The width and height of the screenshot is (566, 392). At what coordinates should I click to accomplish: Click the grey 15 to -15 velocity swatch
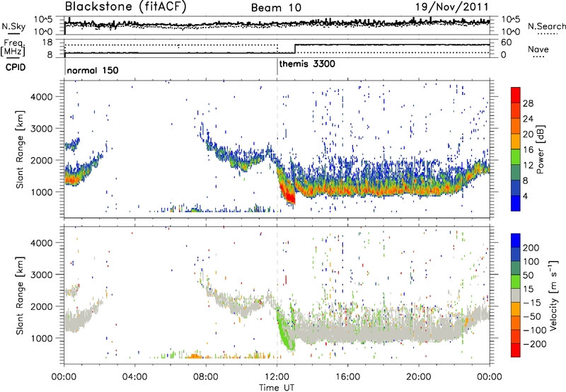coord(516,295)
